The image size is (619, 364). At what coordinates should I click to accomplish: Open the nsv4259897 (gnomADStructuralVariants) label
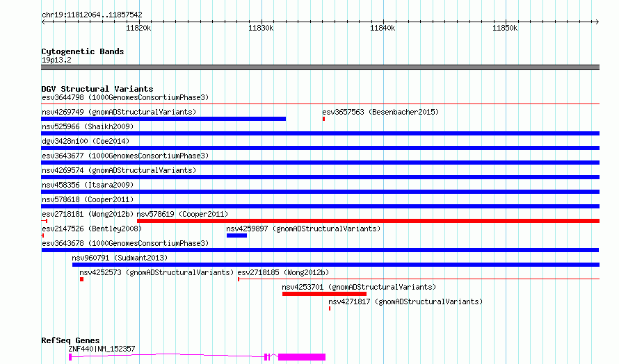[x=303, y=229]
